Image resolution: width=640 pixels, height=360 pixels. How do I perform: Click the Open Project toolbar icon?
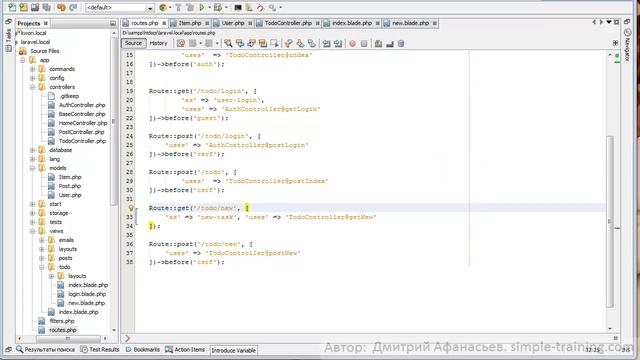pyautogui.click(x=35, y=7)
